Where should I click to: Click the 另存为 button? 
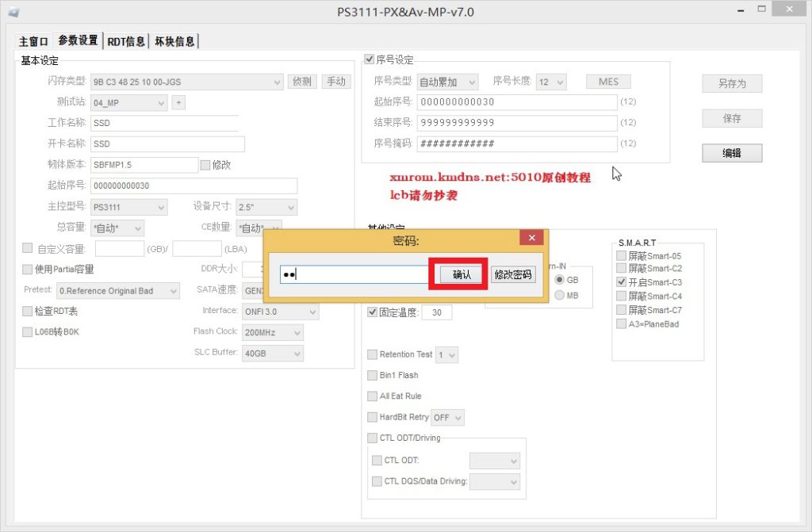tap(732, 83)
